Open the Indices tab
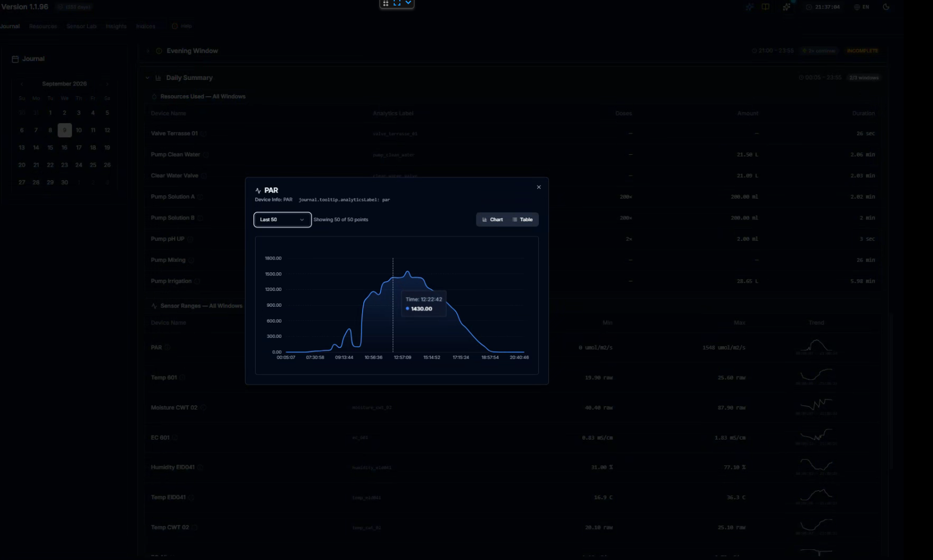This screenshot has height=560, width=933. (145, 26)
